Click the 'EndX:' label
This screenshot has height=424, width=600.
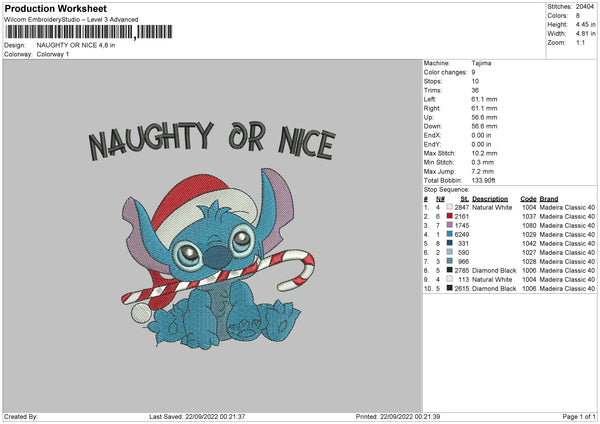pos(432,135)
